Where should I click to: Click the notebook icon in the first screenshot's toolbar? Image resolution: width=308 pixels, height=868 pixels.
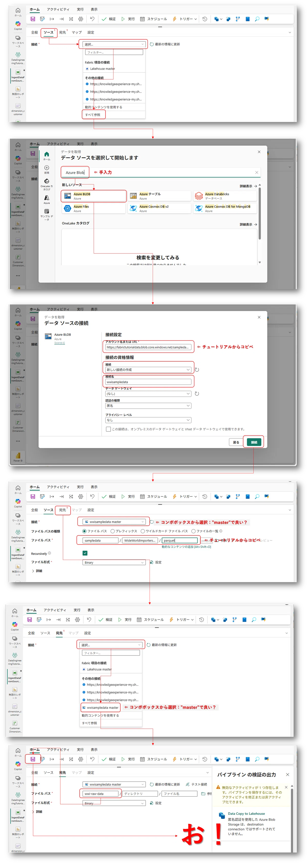(248, 19)
